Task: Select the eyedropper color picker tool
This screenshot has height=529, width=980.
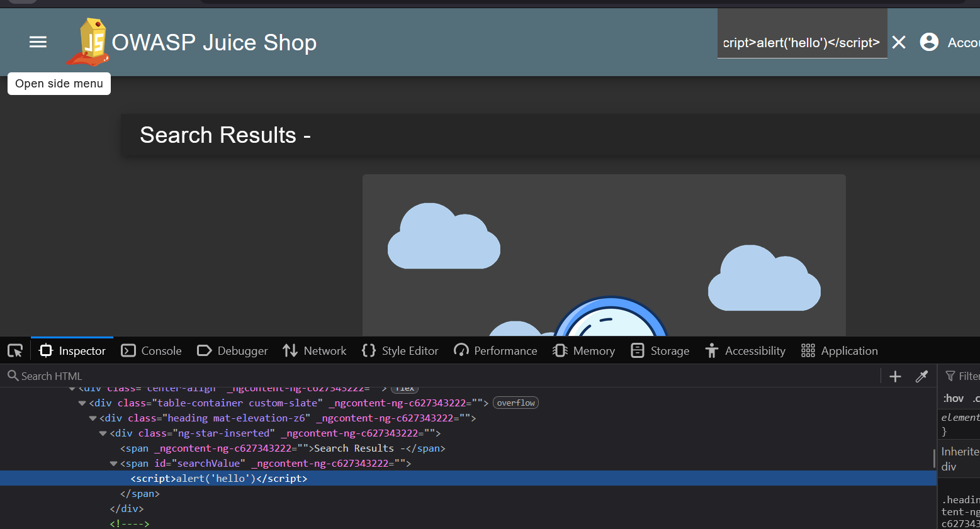Action: click(x=921, y=376)
